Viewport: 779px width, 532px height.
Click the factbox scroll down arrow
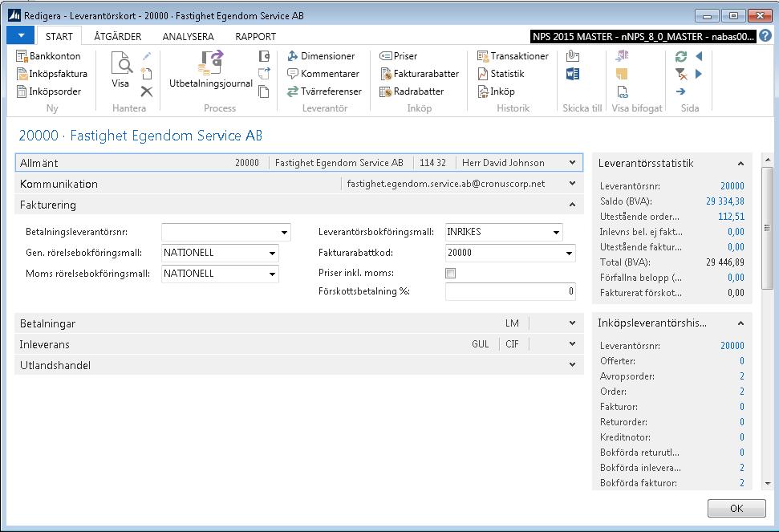(x=768, y=483)
